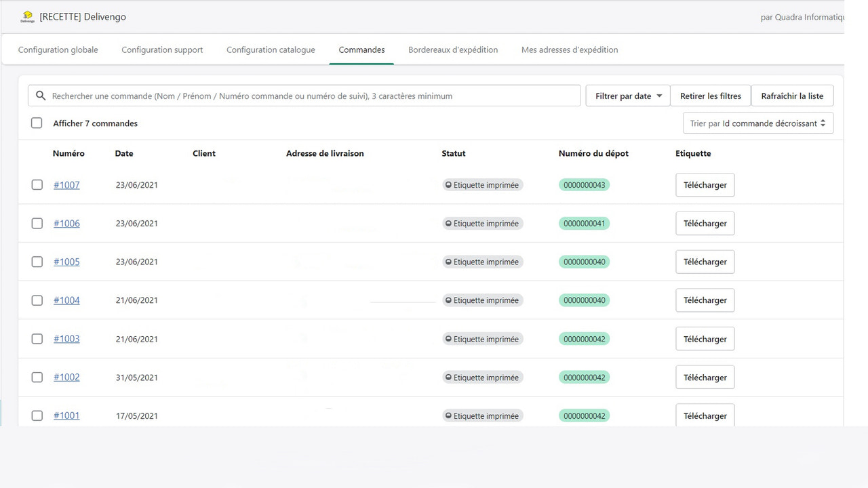Download label for order #1004
This screenshot has width=868, height=488.
tap(705, 300)
